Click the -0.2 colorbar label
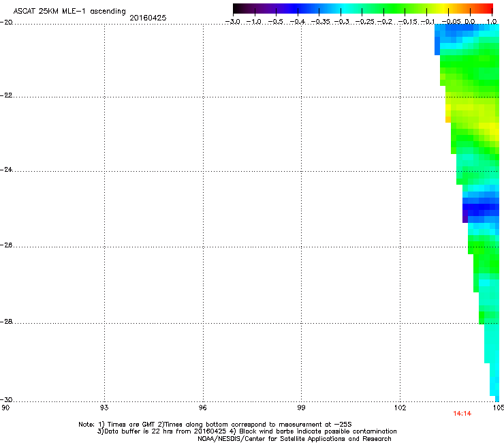This screenshot has width=504, height=443. coord(385,22)
